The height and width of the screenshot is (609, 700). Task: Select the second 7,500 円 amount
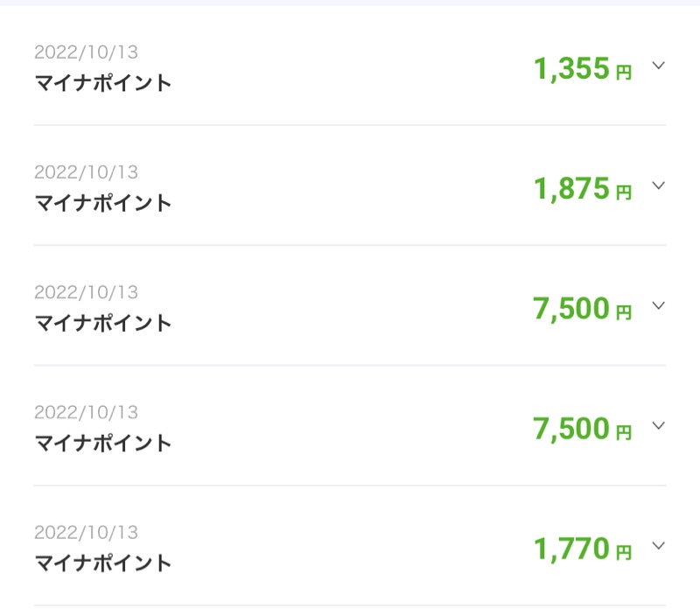(583, 430)
